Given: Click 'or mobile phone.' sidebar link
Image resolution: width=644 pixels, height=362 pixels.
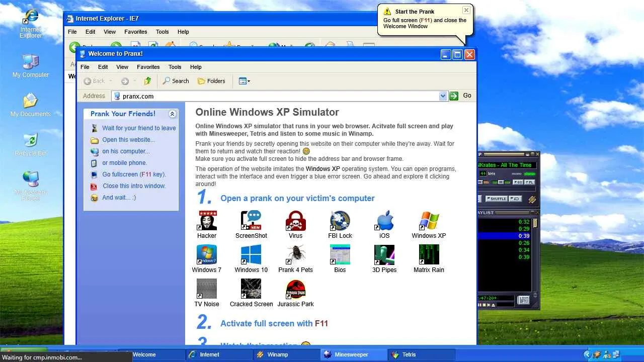Looking at the screenshot, I should pos(125,163).
